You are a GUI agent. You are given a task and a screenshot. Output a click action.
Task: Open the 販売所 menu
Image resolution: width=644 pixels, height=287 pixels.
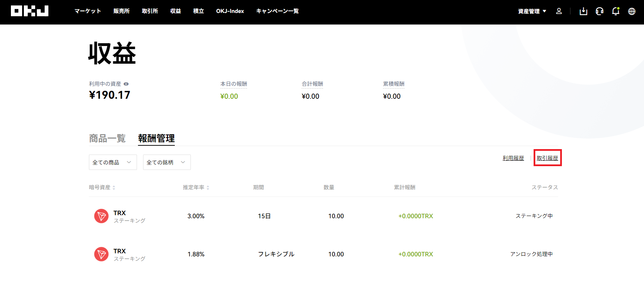[x=122, y=11]
